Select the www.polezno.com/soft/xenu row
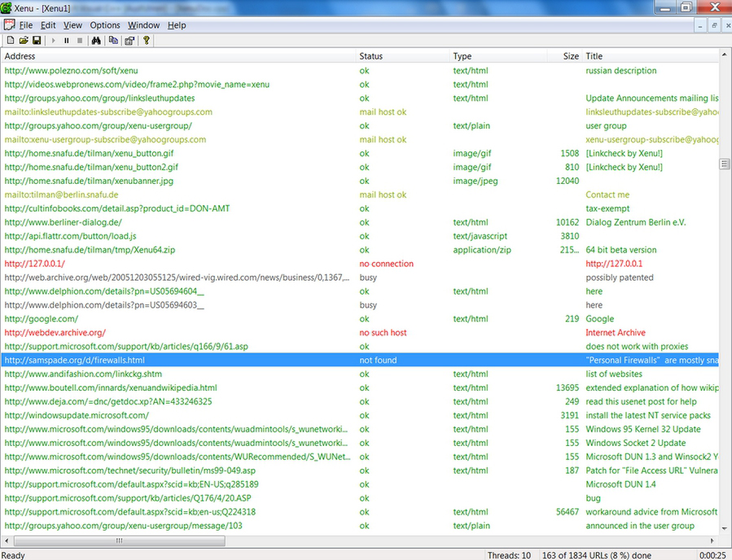The width and height of the screenshot is (732, 560). (x=360, y=71)
